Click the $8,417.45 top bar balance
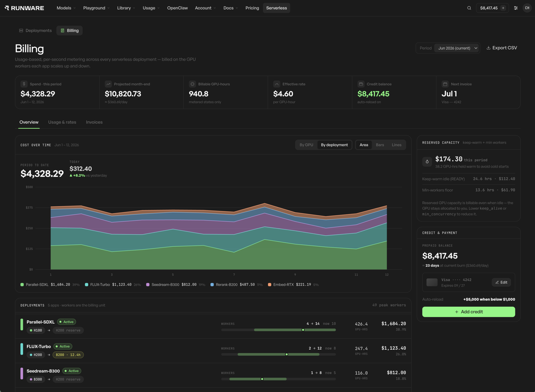The image size is (535, 392). coord(488,8)
